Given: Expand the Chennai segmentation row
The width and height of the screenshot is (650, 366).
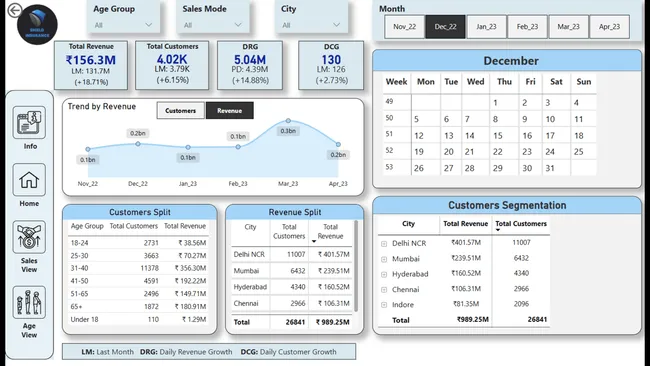Looking at the screenshot, I should (384, 290).
